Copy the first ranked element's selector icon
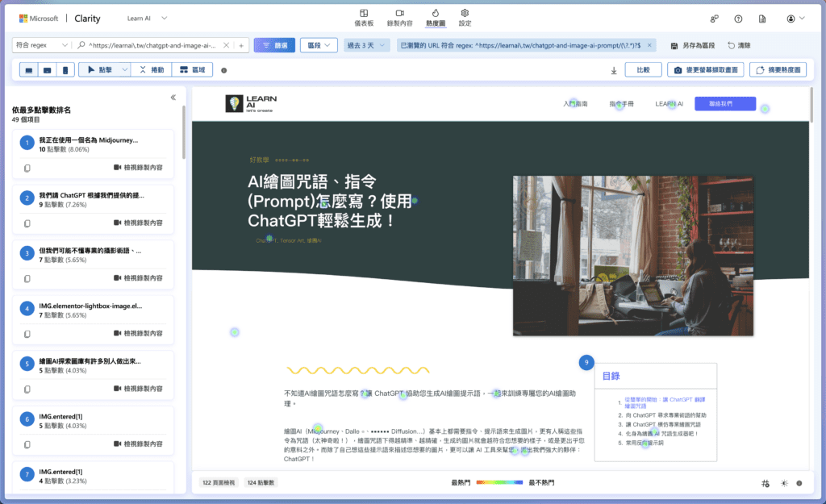This screenshot has height=504, width=826. (27, 168)
